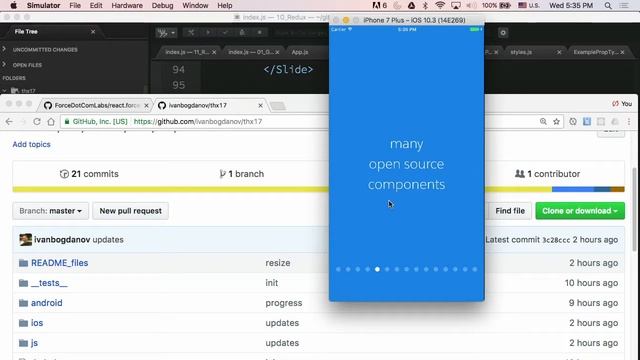This screenshot has width=640, height=360.
Task: Click the run play icon in the editor toolbar
Action: click(208, 33)
